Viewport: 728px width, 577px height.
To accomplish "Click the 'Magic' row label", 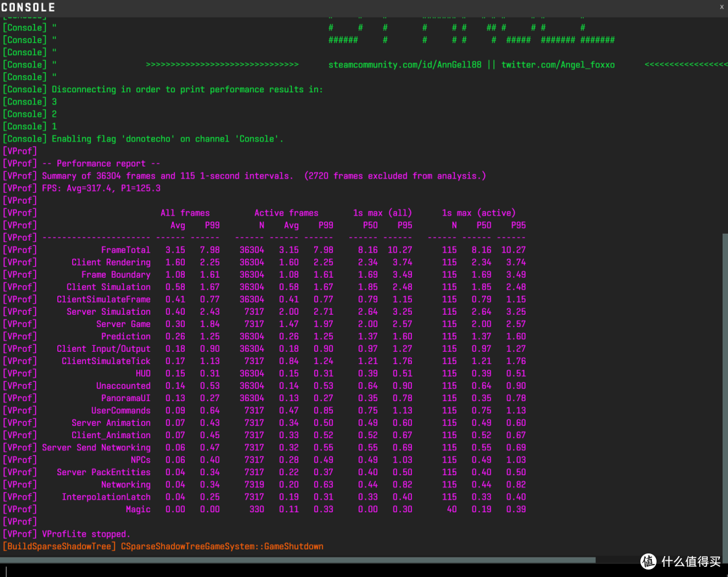I will tap(138, 509).
